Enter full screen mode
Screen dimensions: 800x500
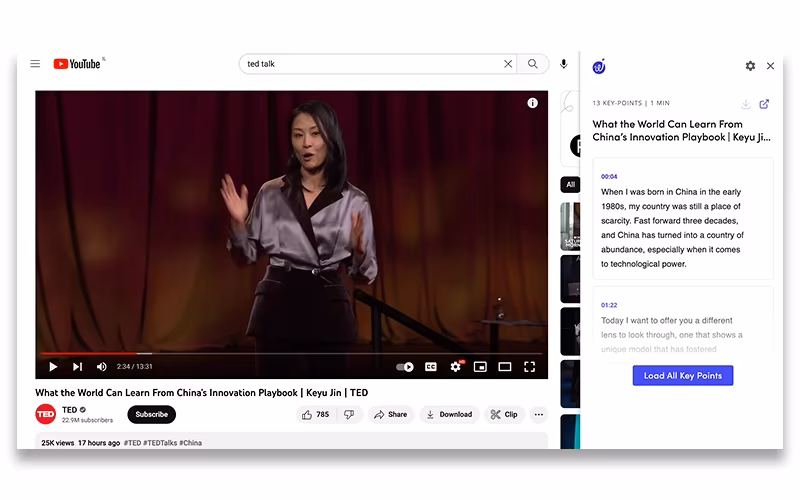[530, 367]
